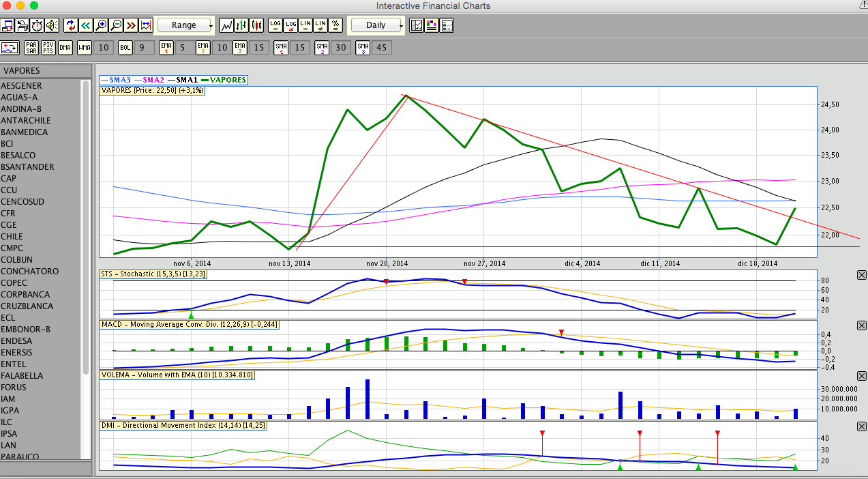Open the color palette settings icon

(432, 25)
